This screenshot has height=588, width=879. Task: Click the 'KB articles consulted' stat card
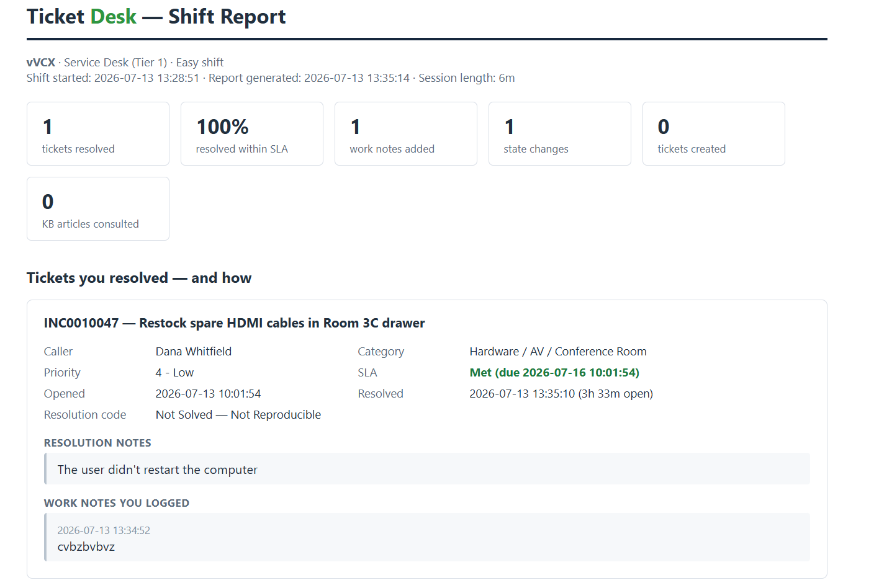(x=98, y=209)
